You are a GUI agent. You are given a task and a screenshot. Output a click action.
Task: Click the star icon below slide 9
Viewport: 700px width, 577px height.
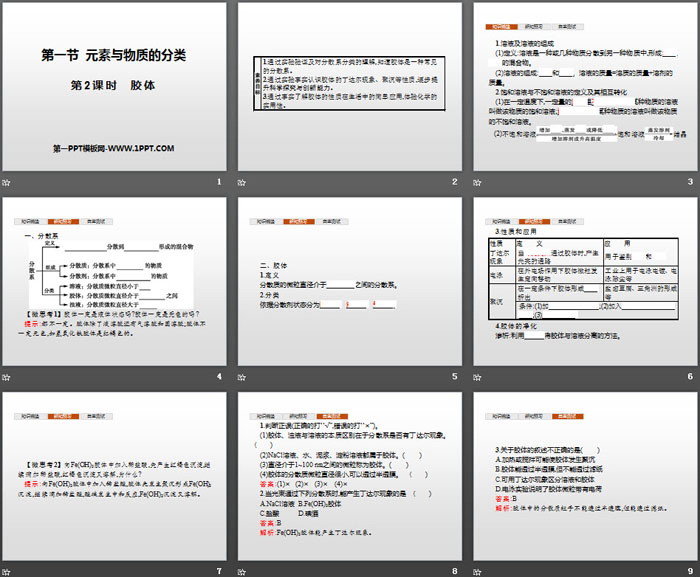pyautogui.click(x=482, y=571)
